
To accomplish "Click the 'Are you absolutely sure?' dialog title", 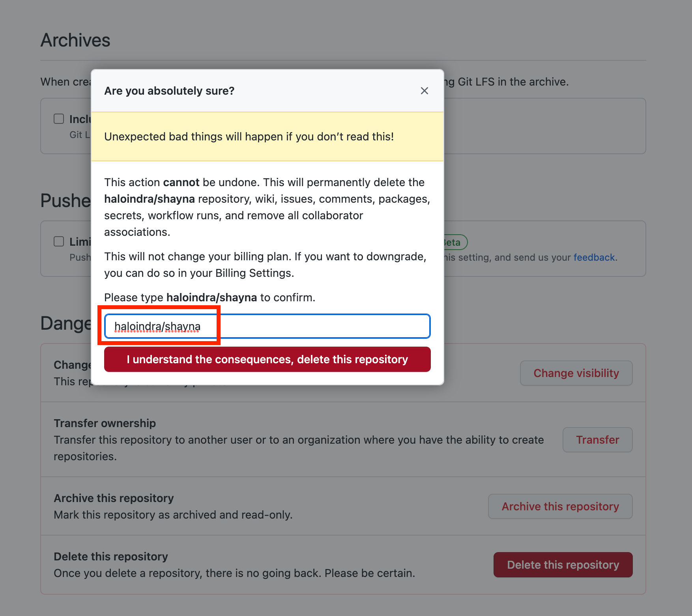I will pos(169,91).
